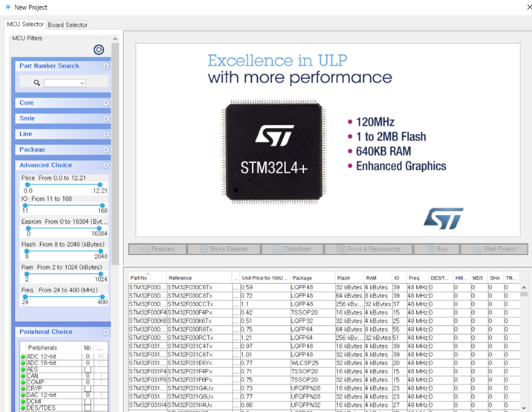Collapse the Advanced Choice section
The height and width of the screenshot is (412, 532).
click(x=106, y=165)
